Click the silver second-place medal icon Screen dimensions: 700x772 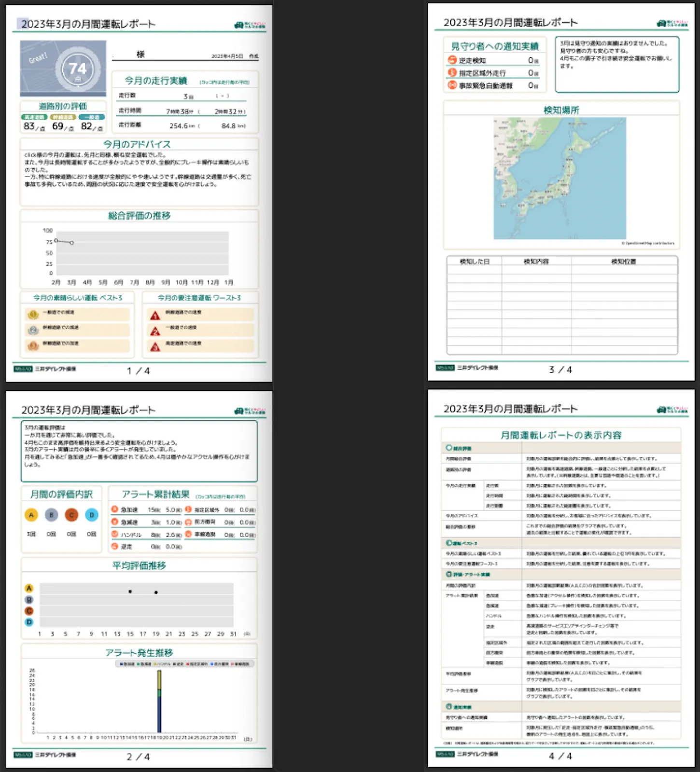pyautogui.click(x=33, y=330)
